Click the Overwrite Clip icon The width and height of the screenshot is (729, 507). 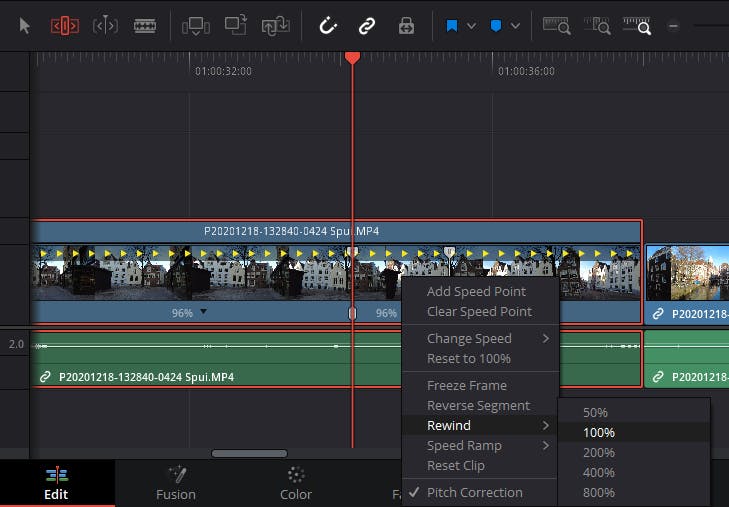point(236,26)
